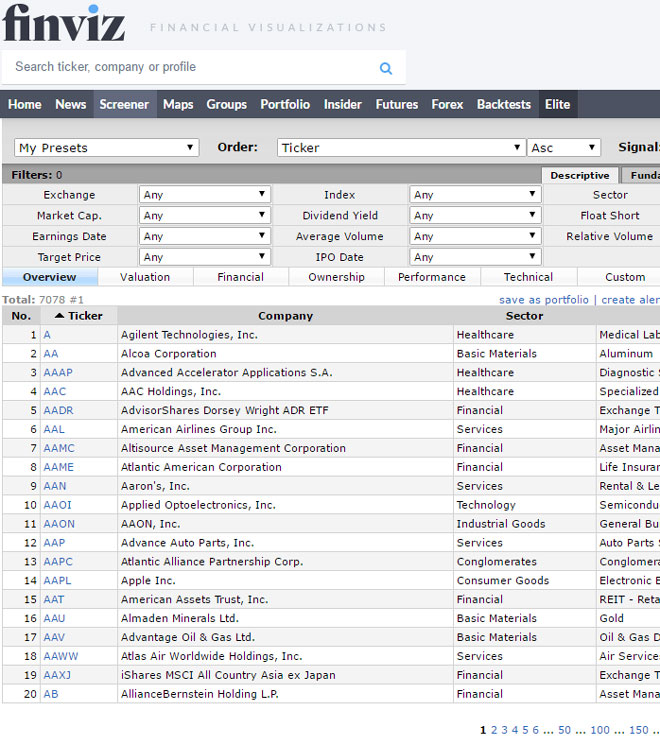The height and width of the screenshot is (745, 660).
Task: Click the finviz logo
Action: click(x=64, y=23)
